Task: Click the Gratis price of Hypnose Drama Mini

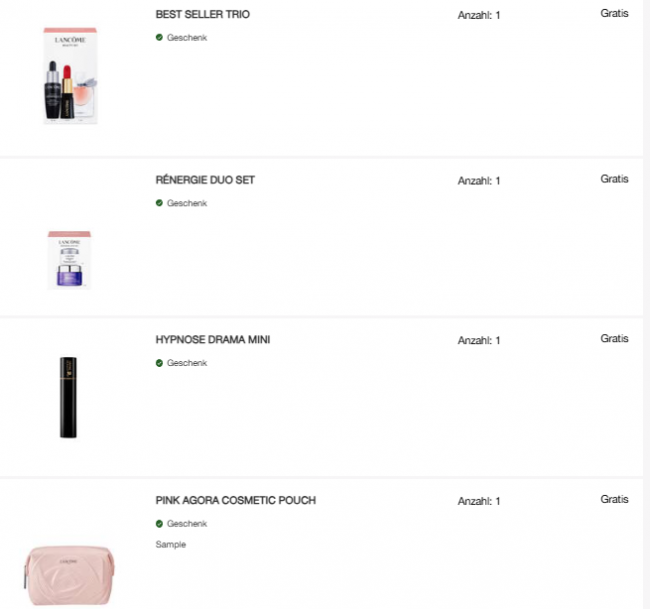Action: coord(614,339)
